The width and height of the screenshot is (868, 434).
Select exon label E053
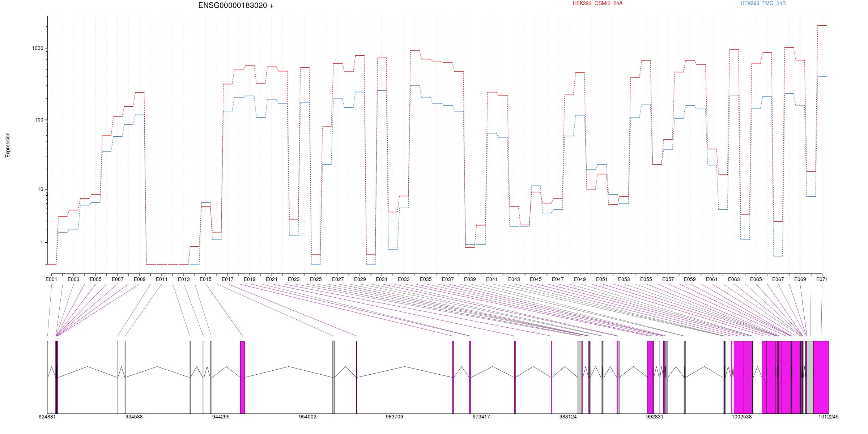(624, 279)
